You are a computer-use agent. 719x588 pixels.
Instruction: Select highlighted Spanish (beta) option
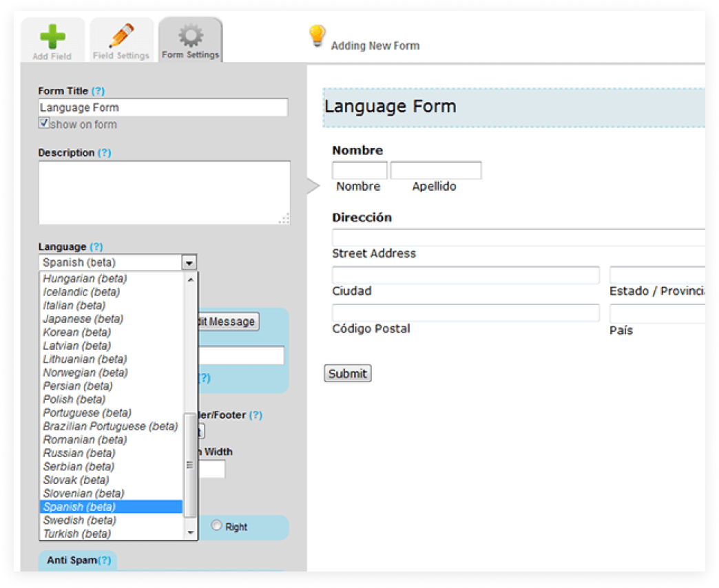[x=112, y=507]
